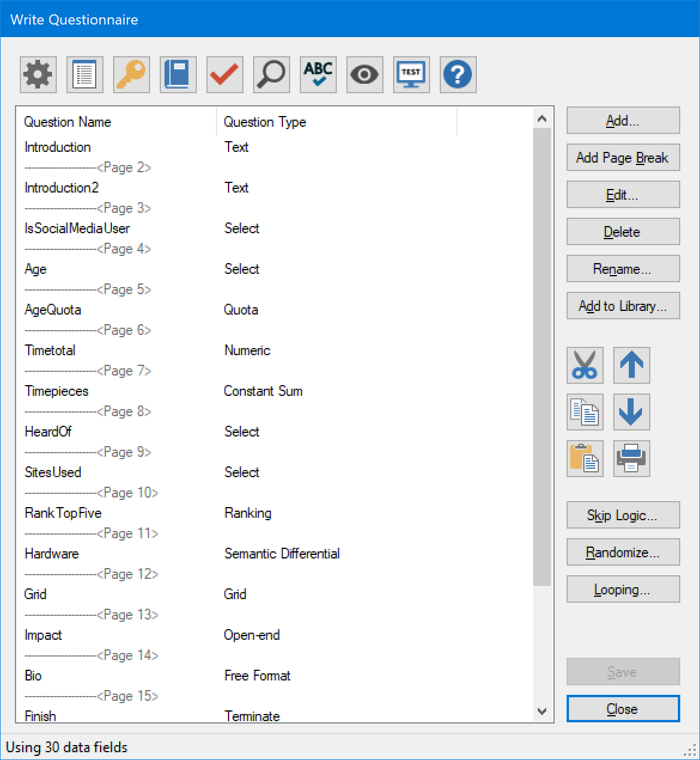Select the RankTopFive question row
The width and height of the screenshot is (700, 760).
(x=63, y=513)
